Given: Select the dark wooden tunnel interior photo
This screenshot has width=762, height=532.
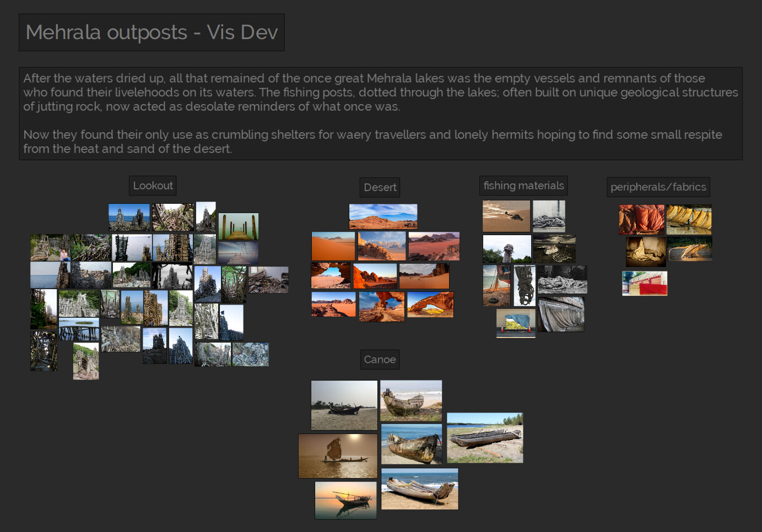Looking at the screenshot, I should (44, 351).
